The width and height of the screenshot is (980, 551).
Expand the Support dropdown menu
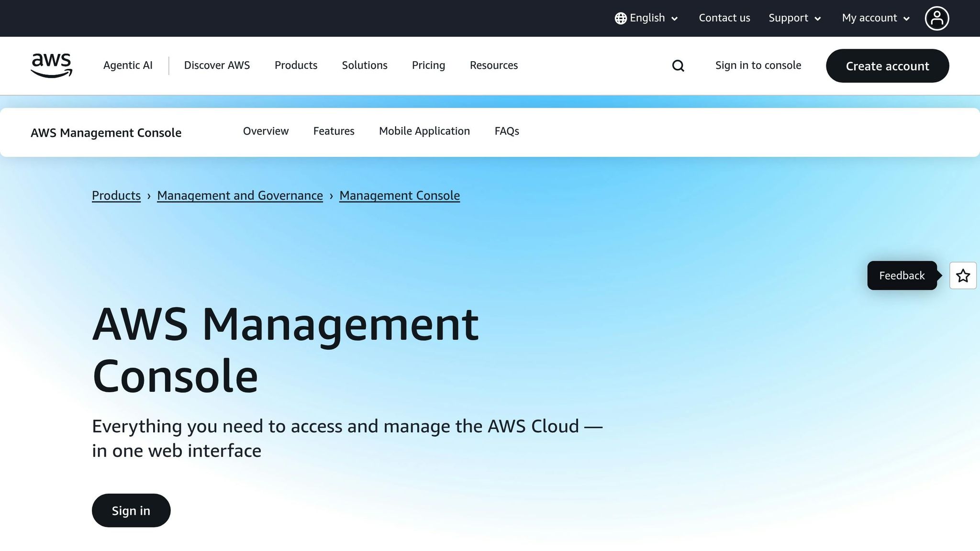coord(795,18)
